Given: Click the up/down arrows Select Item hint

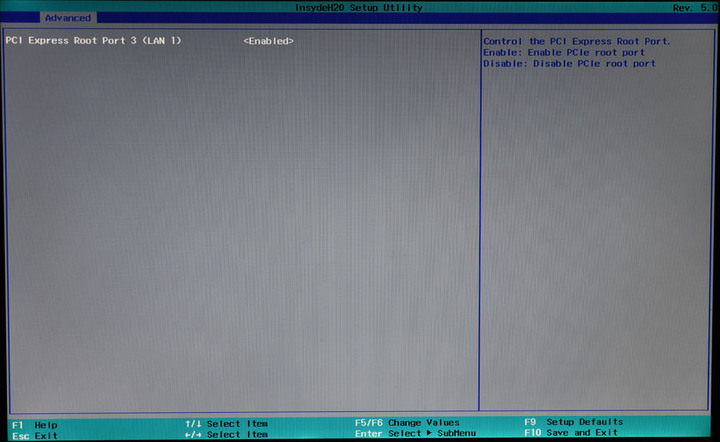Looking at the screenshot, I should [x=226, y=424].
